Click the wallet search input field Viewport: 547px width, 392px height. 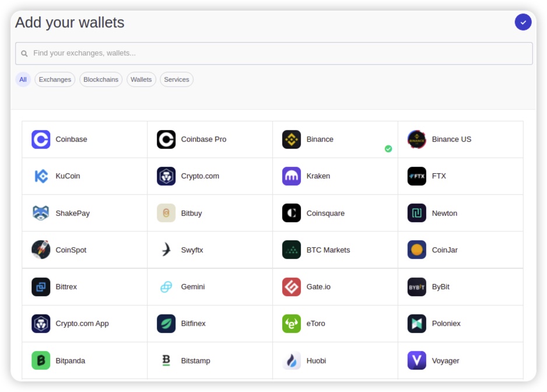(x=274, y=53)
